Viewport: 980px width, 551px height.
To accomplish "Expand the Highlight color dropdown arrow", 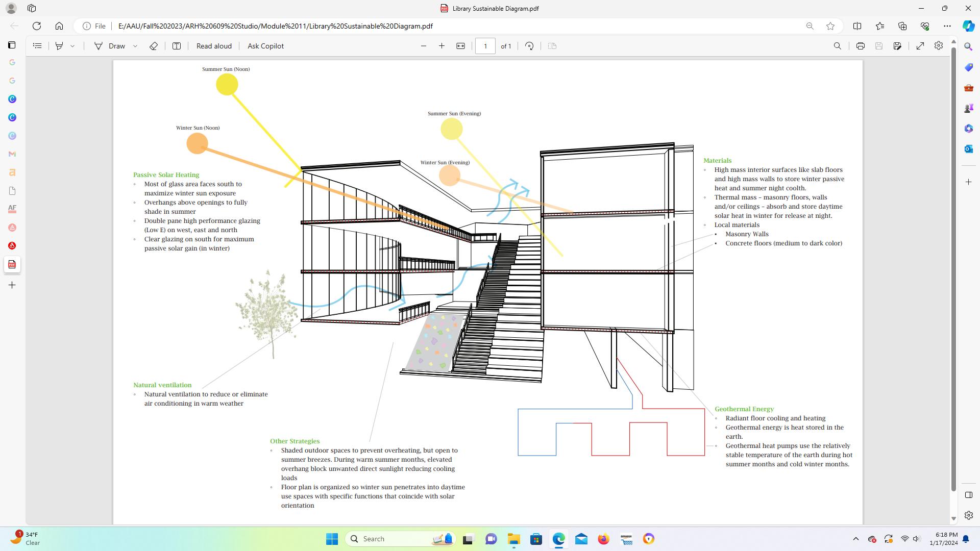I will coord(72,46).
